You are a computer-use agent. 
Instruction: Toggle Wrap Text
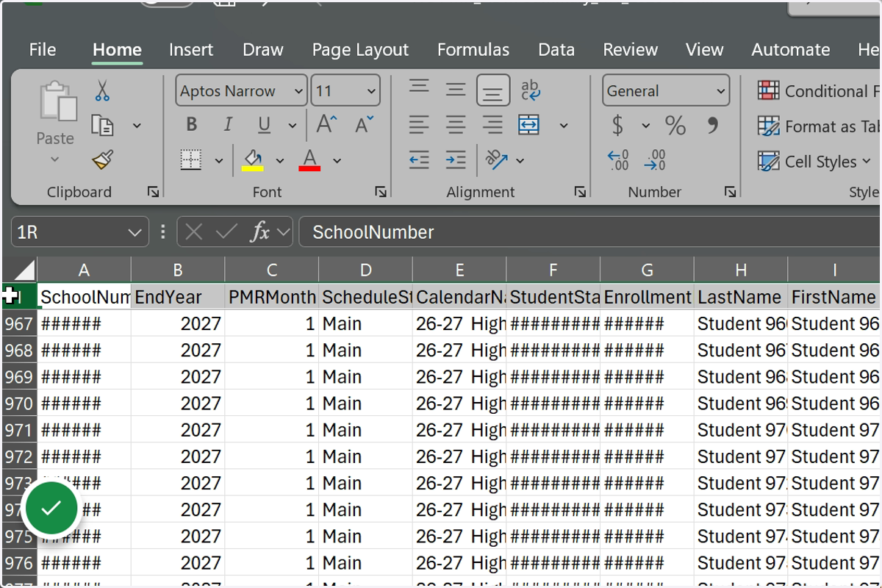pyautogui.click(x=530, y=90)
